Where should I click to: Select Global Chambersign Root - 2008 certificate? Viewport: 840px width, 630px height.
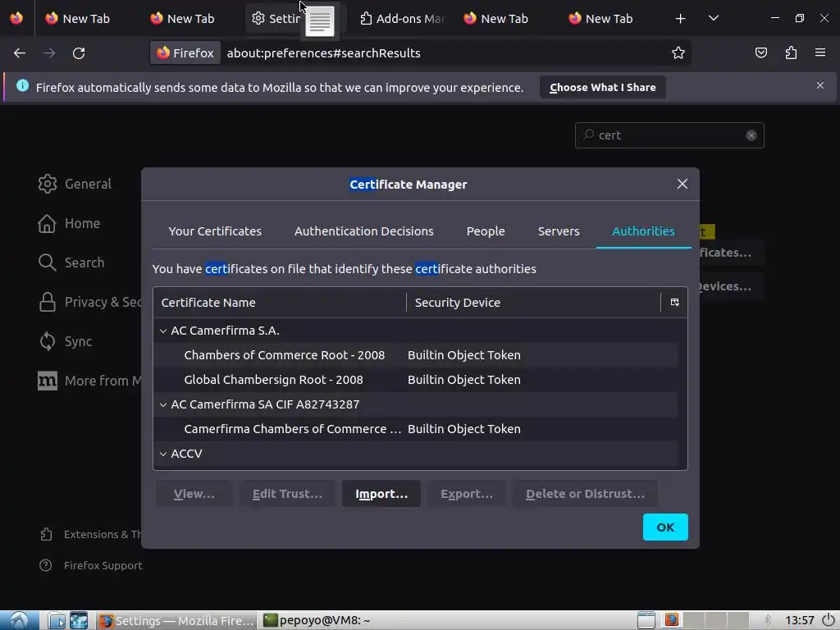point(415,380)
